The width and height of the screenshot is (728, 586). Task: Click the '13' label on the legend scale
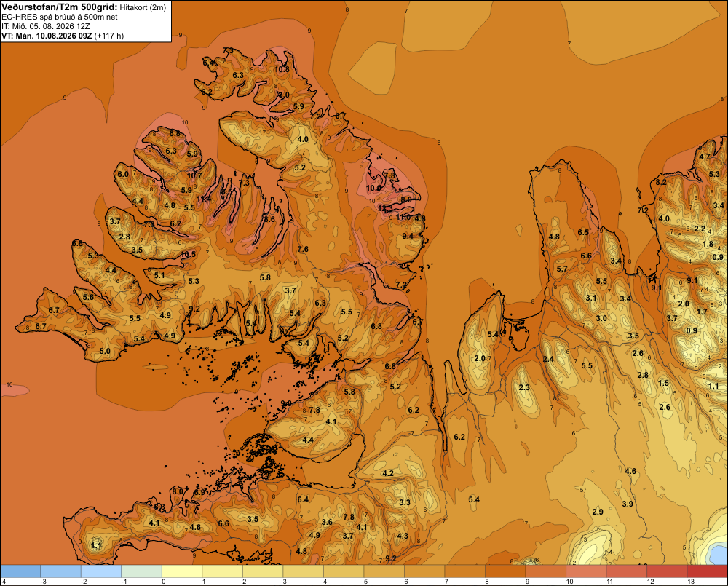click(691, 582)
